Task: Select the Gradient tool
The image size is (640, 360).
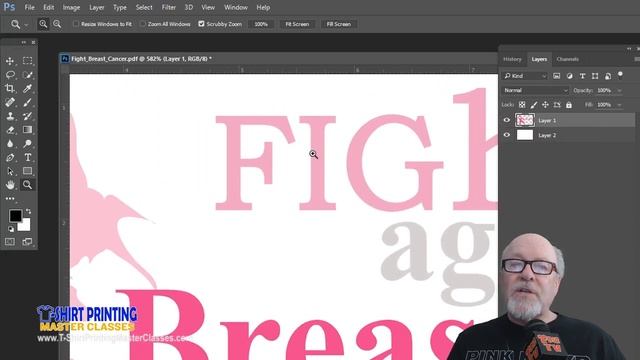Action: click(27, 130)
